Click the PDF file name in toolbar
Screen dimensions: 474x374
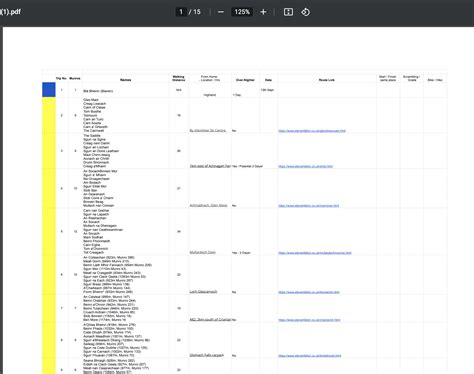11,12
